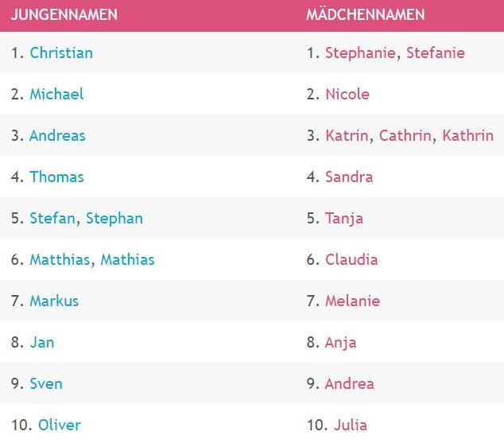Open the Sandra name page
Viewport: 504px width, 443px height.
click(x=349, y=177)
